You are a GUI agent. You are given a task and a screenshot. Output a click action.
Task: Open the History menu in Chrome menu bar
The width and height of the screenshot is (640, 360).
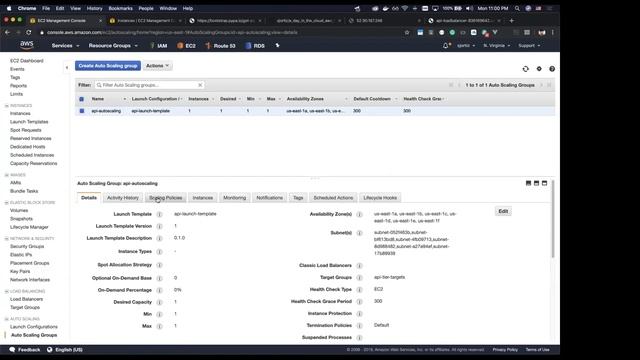pyautogui.click(x=94, y=8)
